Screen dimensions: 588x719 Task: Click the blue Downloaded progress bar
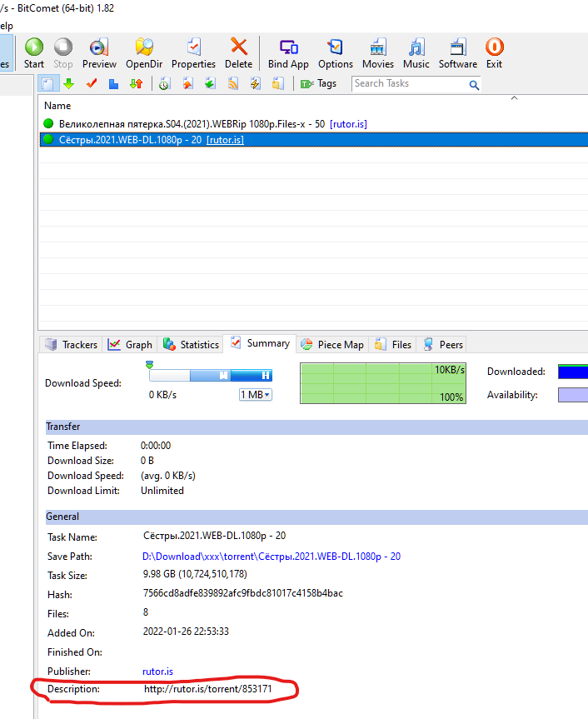coord(573,372)
